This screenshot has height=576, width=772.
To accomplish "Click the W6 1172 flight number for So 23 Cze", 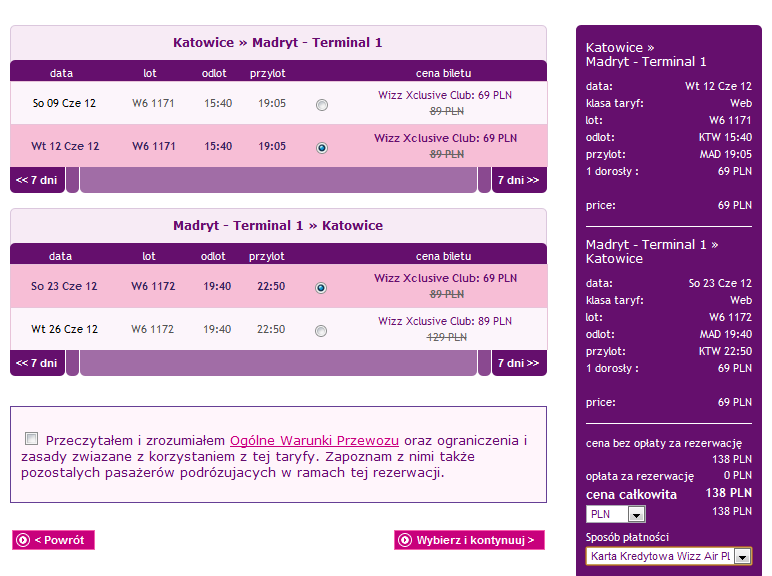I will tap(153, 286).
